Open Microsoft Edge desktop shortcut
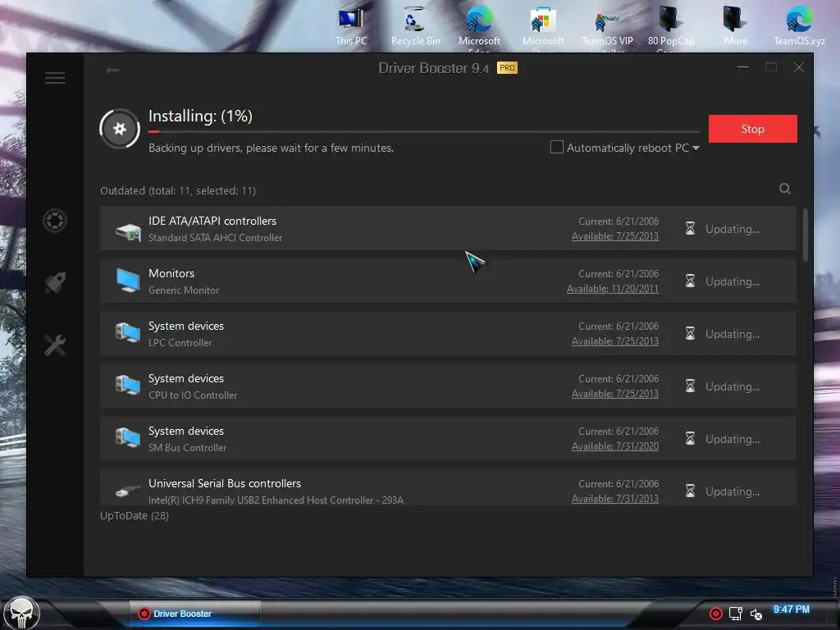This screenshot has height=630, width=840. 479,28
